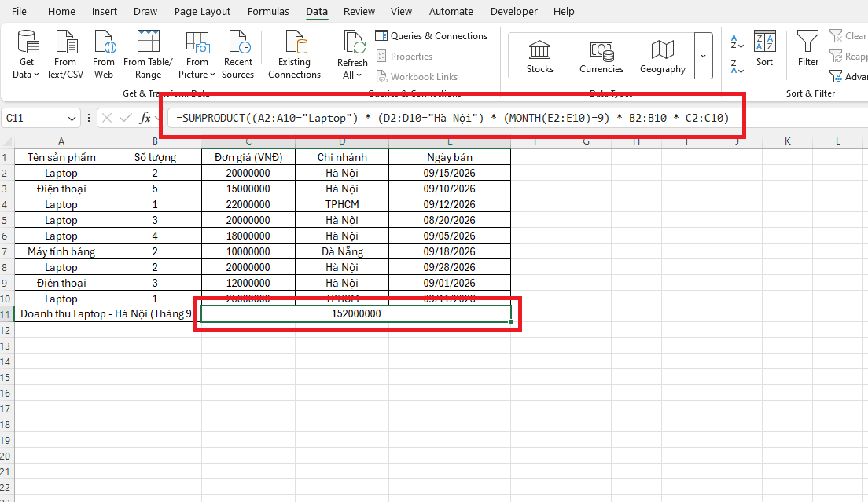Select the date cell 08/20/2026
This screenshot has width=868, height=502.
450,220
